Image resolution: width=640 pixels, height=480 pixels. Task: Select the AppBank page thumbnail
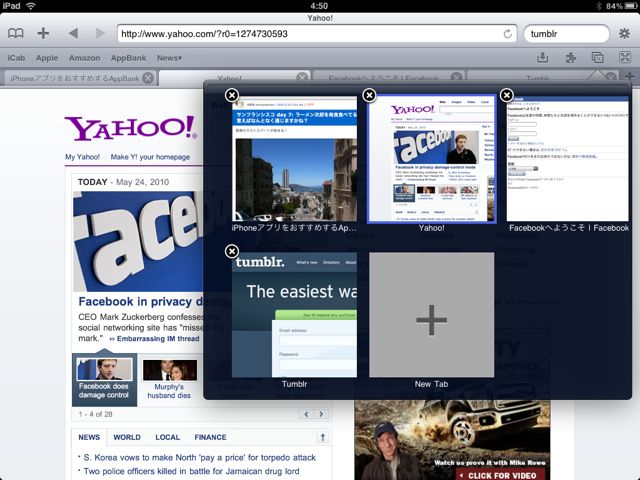pyautogui.click(x=294, y=158)
